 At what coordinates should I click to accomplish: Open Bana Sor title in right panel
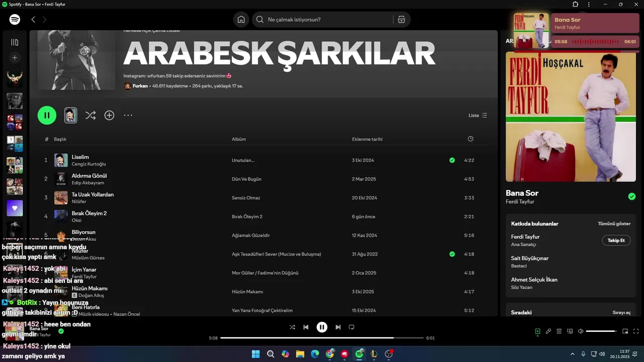tap(522, 193)
